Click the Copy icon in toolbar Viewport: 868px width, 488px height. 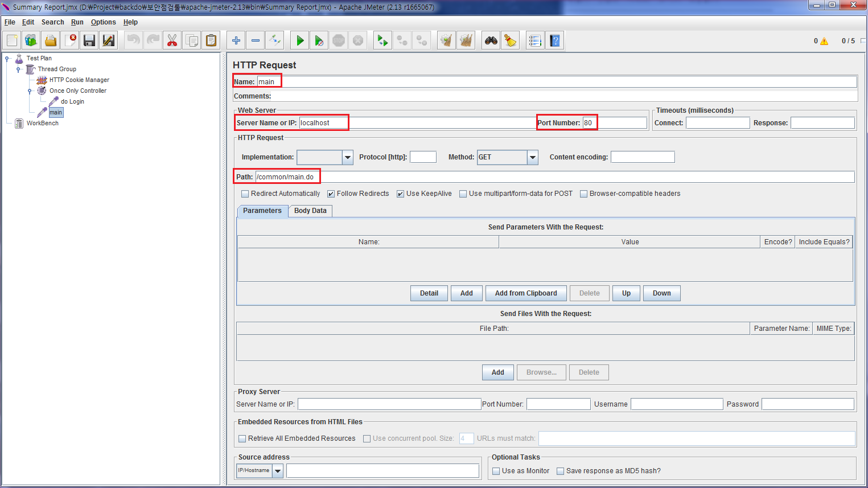coord(192,40)
